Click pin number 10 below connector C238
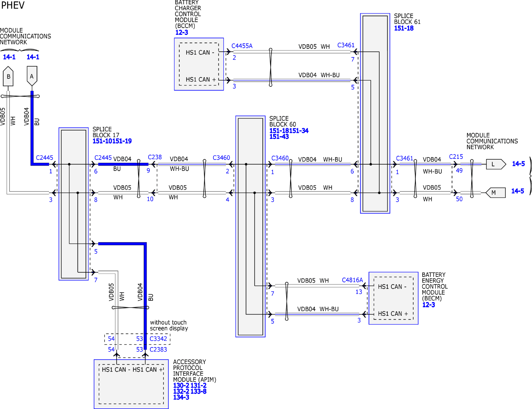Viewport: 532px width, 409px height. click(150, 199)
